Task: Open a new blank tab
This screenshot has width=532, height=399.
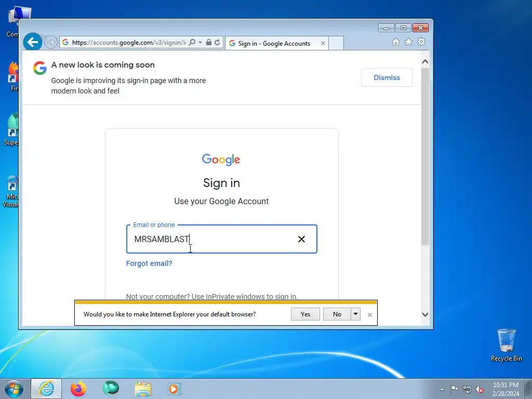Action: [x=336, y=44]
